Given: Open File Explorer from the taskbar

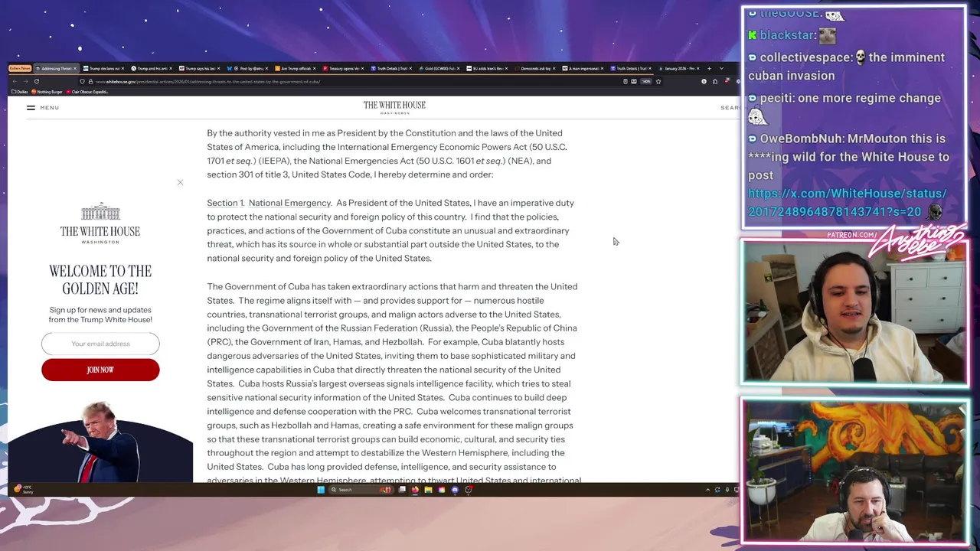Looking at the screenshot, I should point(428,490).
